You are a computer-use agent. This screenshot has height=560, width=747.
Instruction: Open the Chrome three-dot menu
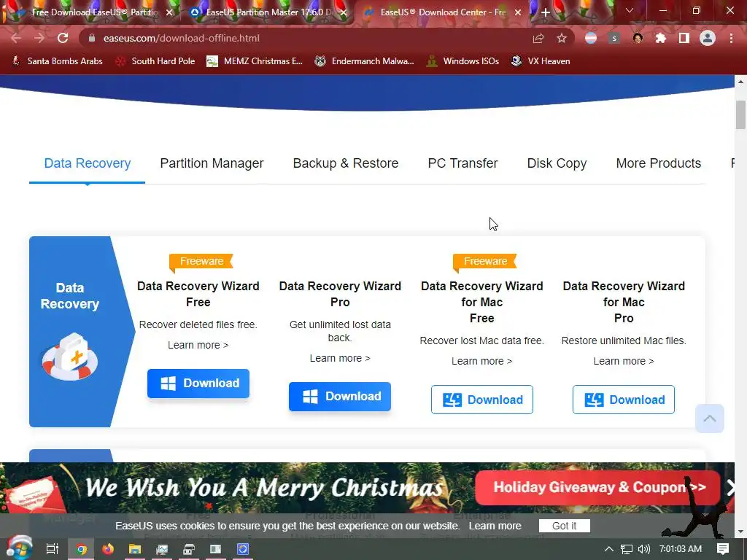(x=731, y=38)
